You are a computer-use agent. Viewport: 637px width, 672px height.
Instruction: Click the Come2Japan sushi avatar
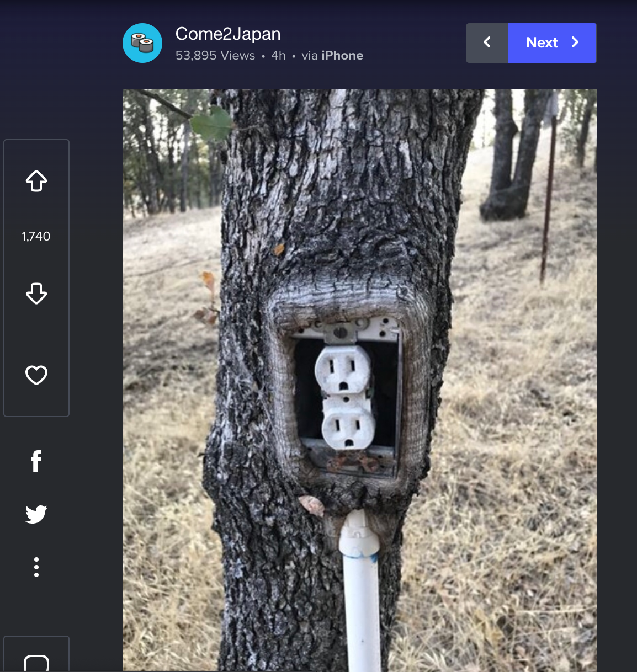tap(142, 43)
